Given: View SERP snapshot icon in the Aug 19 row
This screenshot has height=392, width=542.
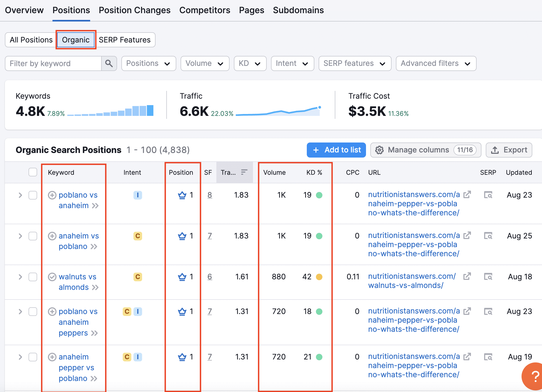Looking at the screenshot, I should 488,357.
